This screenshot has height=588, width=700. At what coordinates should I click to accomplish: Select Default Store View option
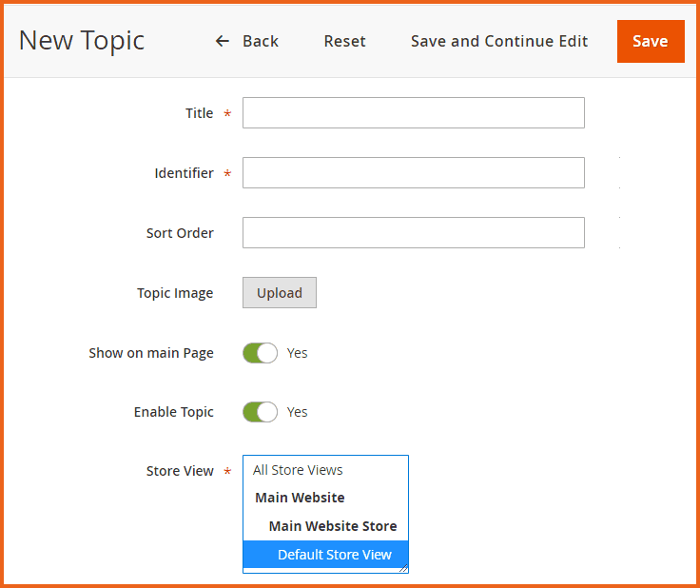click(x=334, y=555)
